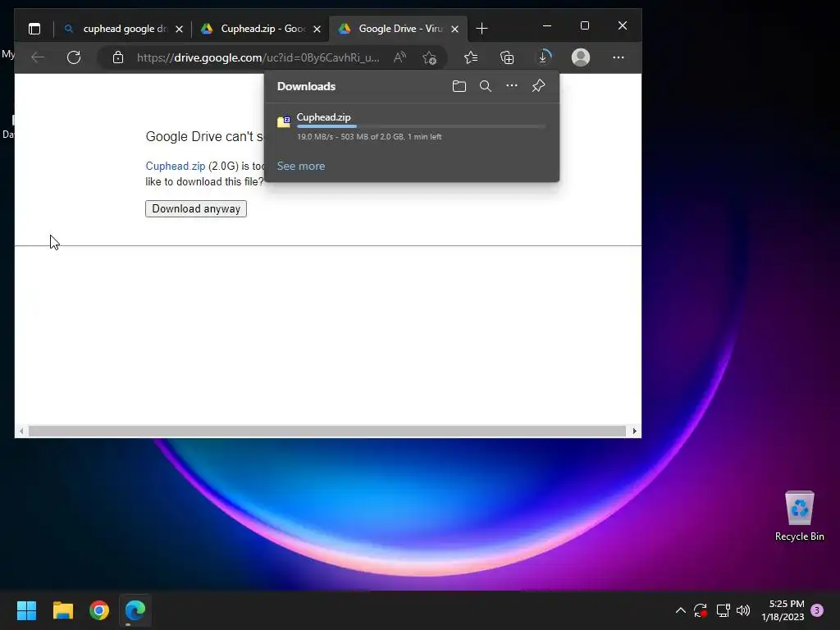Click the horizontal scrollbar track

tap(326, 431)
